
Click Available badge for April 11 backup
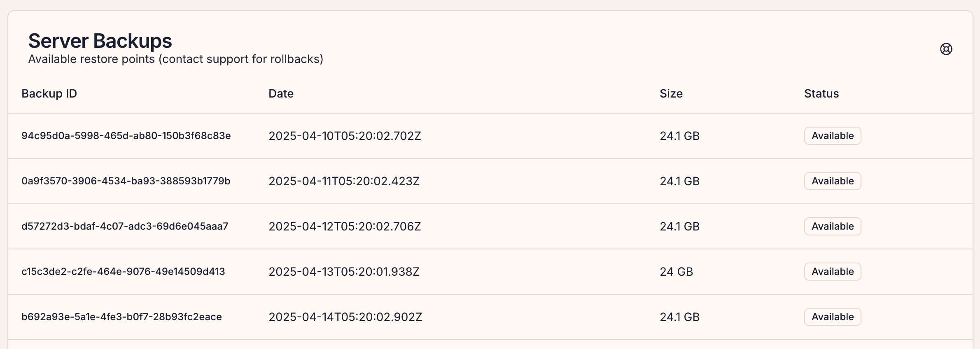[x=833, y=181]
